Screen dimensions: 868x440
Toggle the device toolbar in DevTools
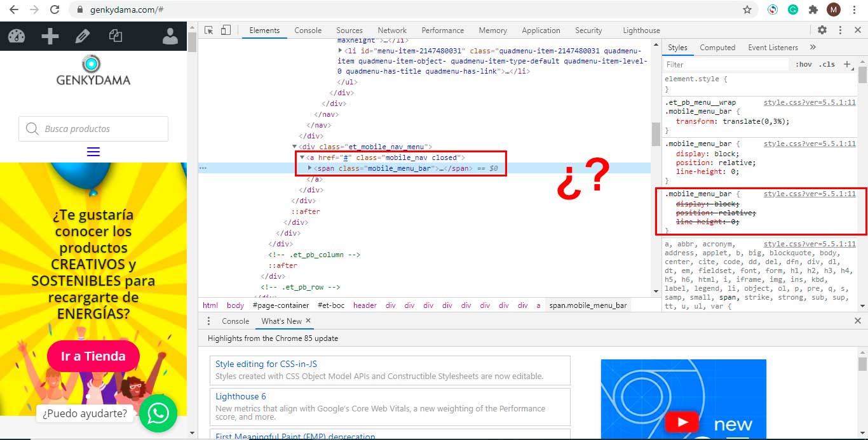pyautogui.click(x=226, y=30)
